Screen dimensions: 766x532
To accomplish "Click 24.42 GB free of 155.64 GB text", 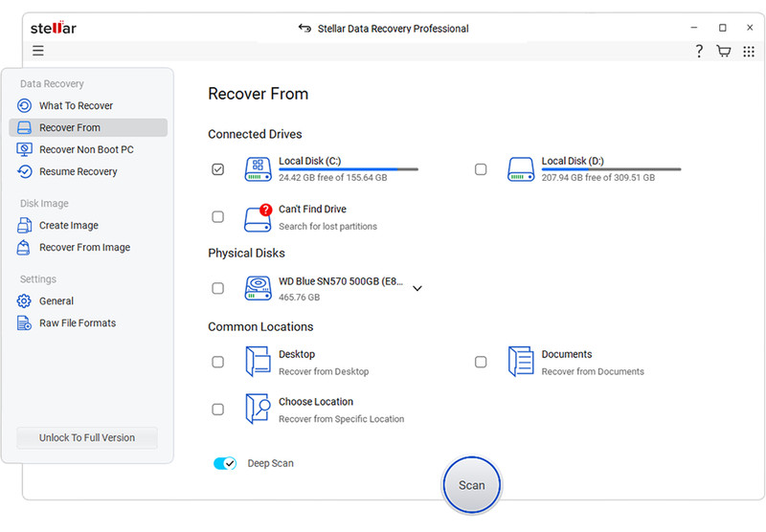I will point(332,178).
